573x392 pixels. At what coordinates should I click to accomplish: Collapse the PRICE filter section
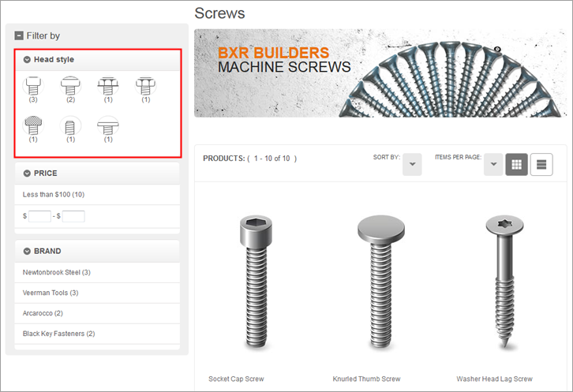(x=27, y=174)
